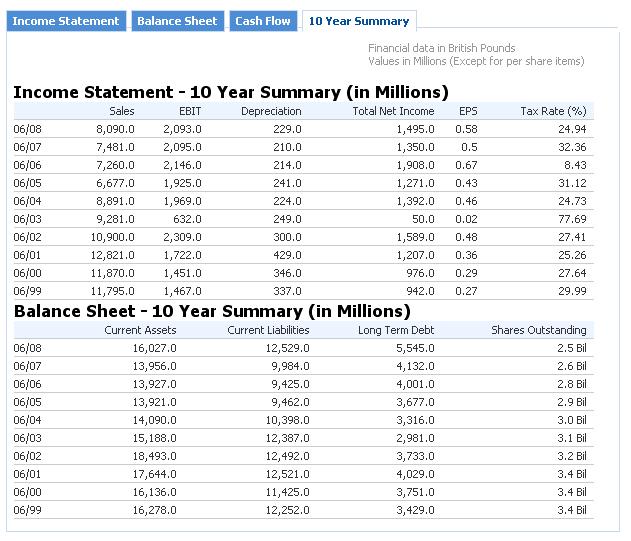This screenshot has width=631, height=541.
Task: Click the EBIT column header
Action: 188,111
